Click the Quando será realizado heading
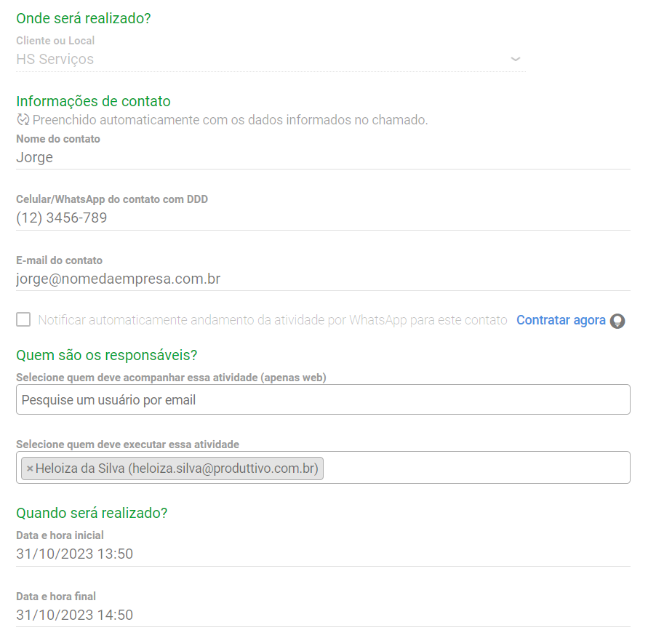 coord(91,512)
